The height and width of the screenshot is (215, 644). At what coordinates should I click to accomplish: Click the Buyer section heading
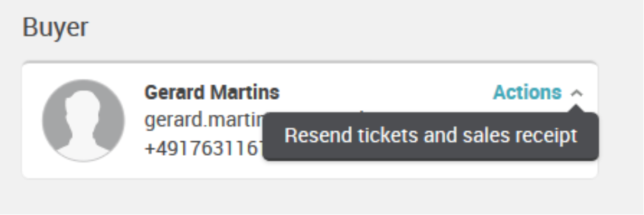(55, 28)
